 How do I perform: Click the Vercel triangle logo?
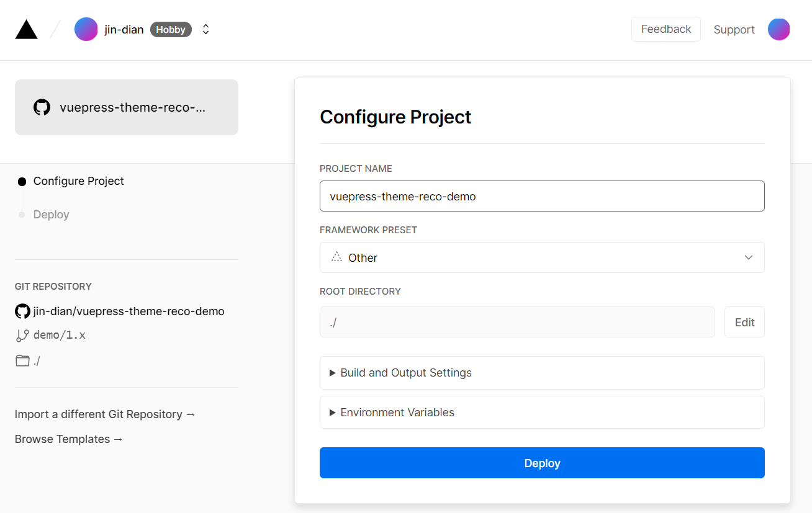(26, 30)
